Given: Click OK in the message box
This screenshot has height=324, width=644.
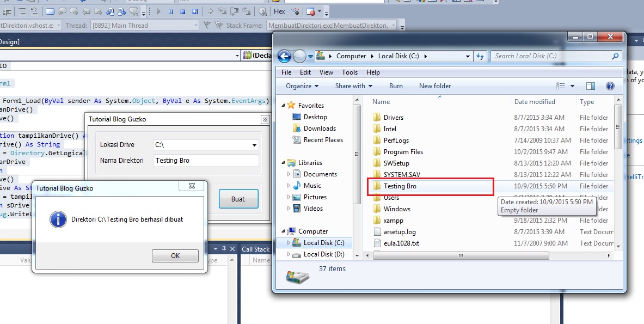Looking at the screenshot, I should tap(175, 256).
